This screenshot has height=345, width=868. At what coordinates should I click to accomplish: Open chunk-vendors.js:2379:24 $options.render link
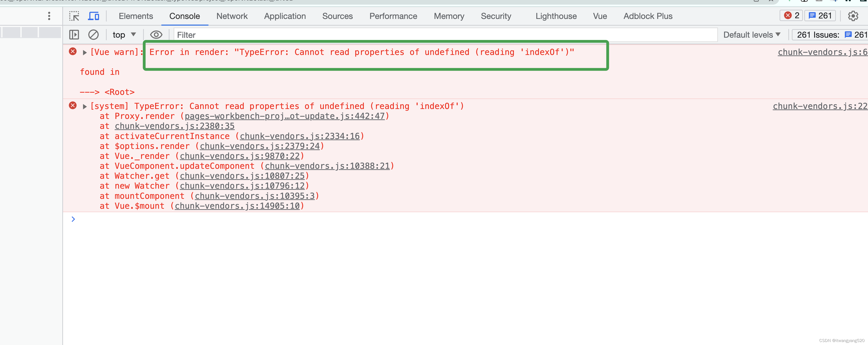(259, 146)
